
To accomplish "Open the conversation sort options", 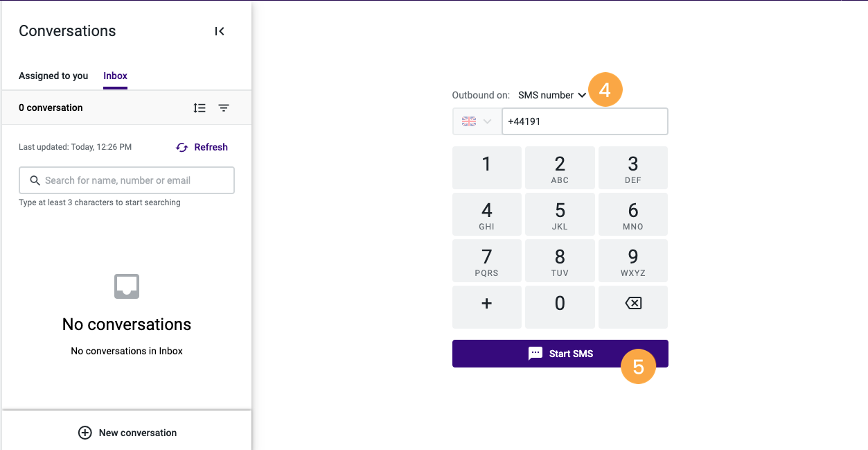I will point(200,107).
